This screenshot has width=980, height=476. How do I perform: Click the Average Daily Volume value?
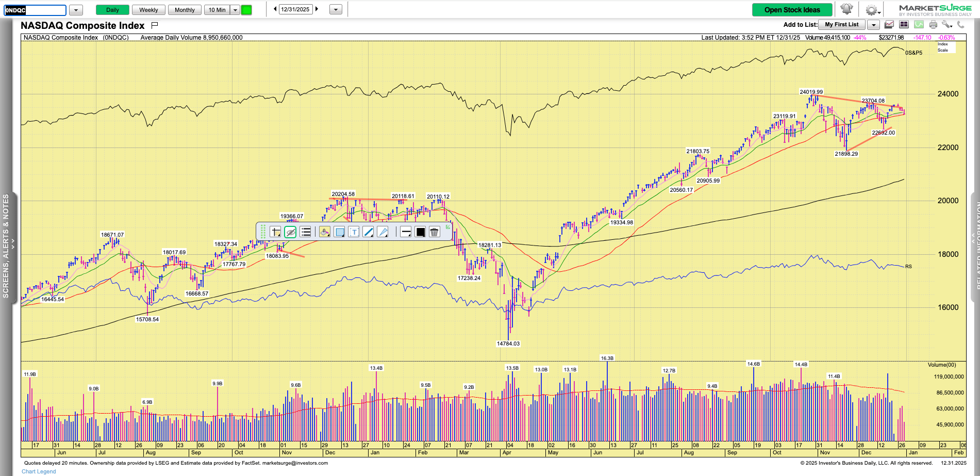[223, 38]
